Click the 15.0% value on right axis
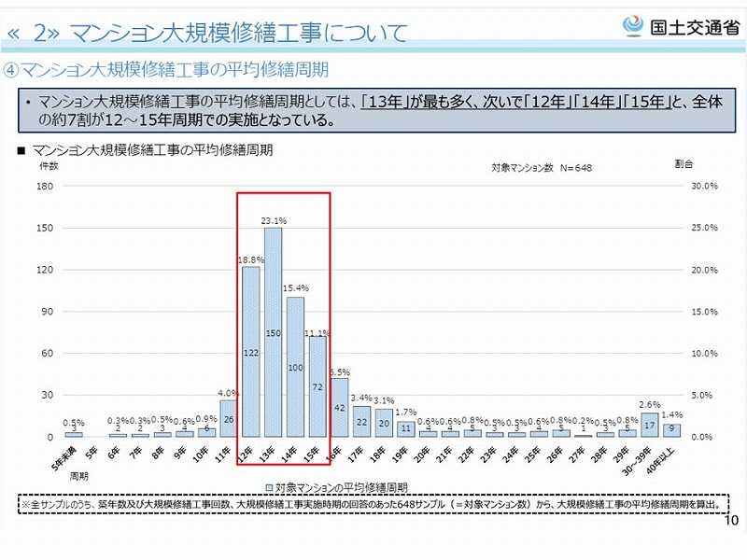The width and height of the screenshot is (747, 560). 705,312
